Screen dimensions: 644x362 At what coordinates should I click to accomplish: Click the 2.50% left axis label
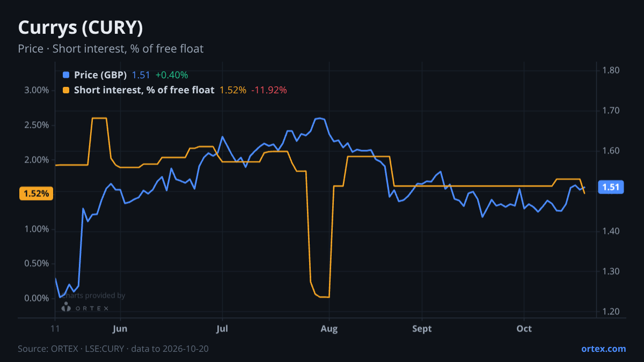[36, 125]
